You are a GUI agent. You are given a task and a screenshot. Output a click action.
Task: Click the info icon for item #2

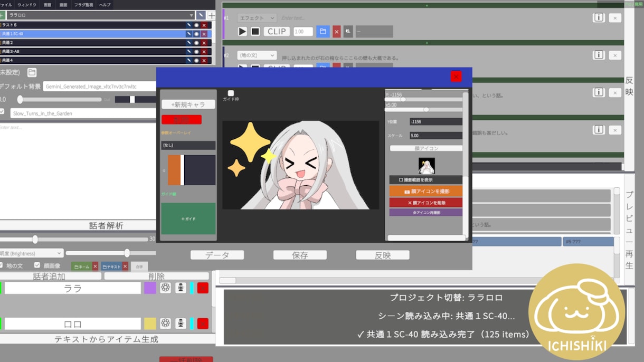click(599, 55)
